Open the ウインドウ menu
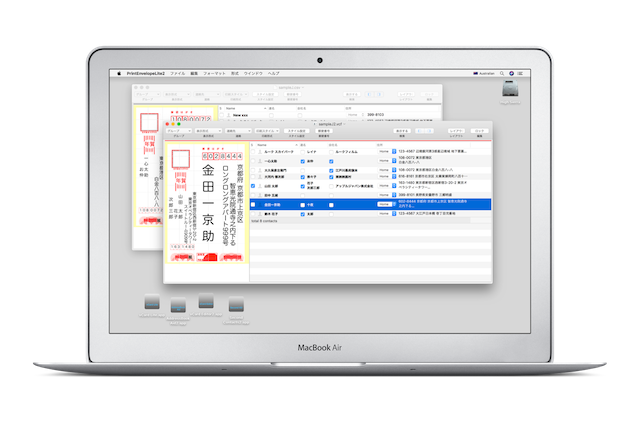This screenshot has height=421, width=640. tap(253, 74)
